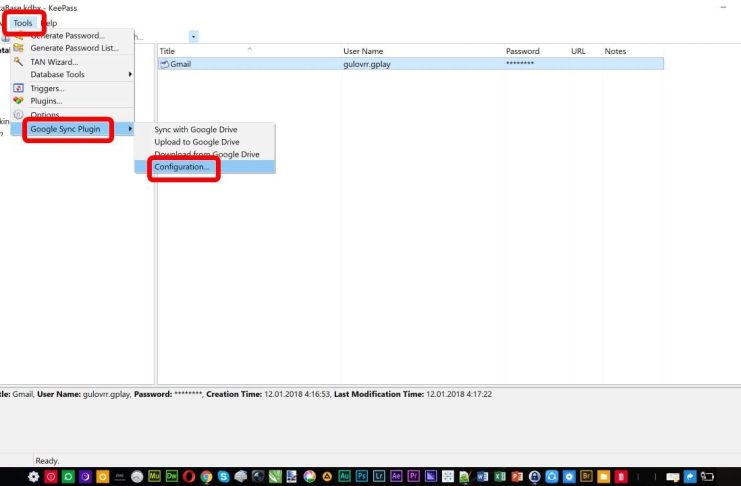Click the blue share arrow taskbar icon
741x486 pixels.
coord(690,476)
